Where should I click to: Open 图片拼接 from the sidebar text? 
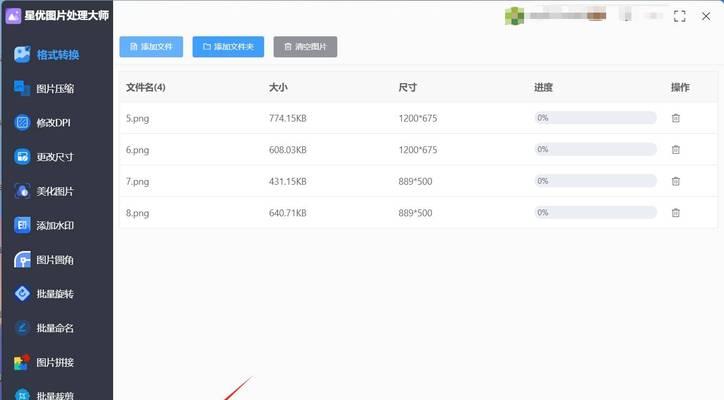point(55,362)
